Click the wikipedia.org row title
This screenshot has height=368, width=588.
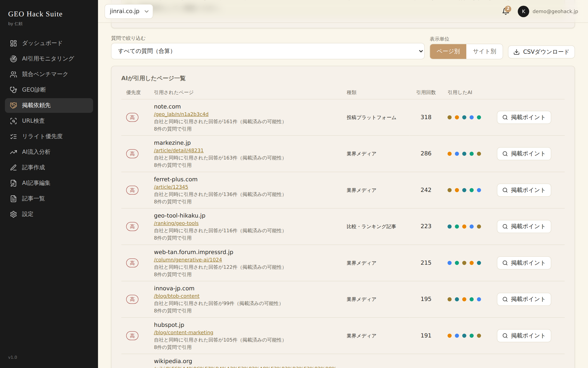point(173,361)
